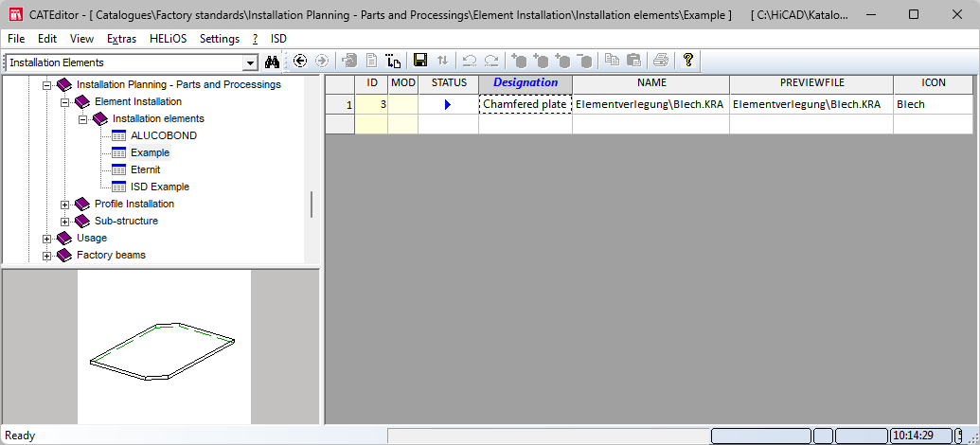Open the Installation Elements dropdown
The height and width of the screenshot is (445, 980).
(251, 62)
